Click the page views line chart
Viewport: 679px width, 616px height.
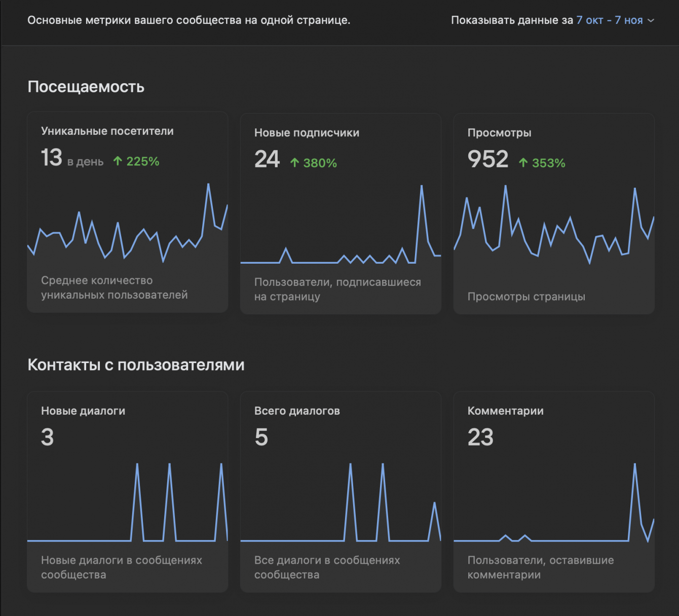pos(554,228)
